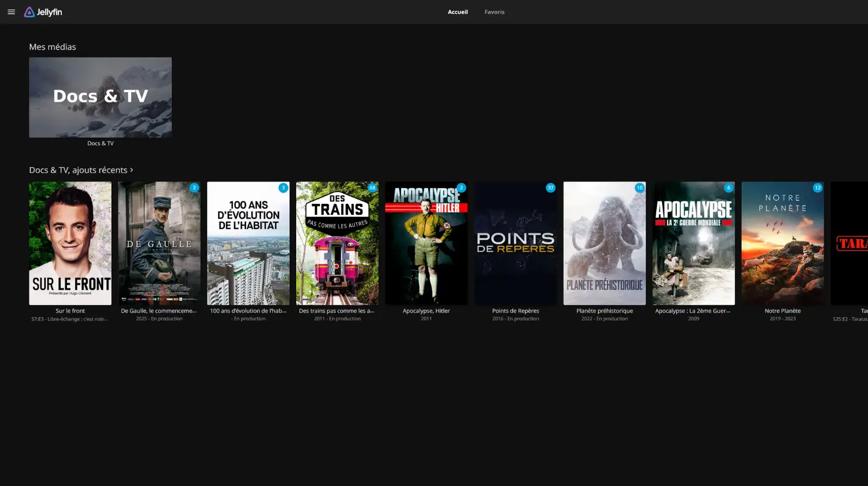Click the Docs & TV label under the library card
This screenshot has height=486, width=868.
[100, 144]
